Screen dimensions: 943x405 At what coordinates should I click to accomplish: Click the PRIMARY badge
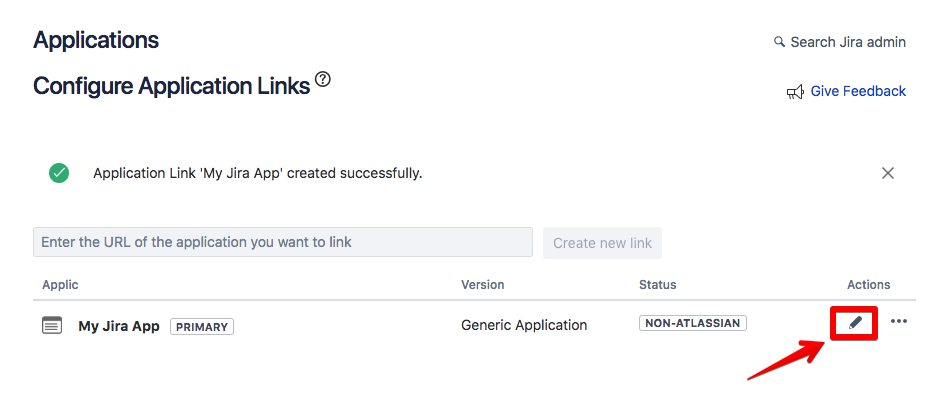click(x=201, y=326)
